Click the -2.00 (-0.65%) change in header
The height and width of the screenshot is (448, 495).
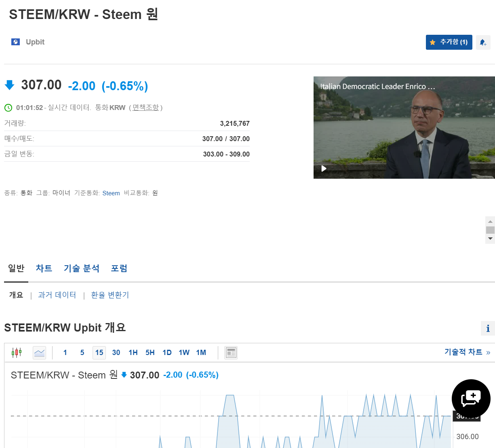(x=108, y=86)
